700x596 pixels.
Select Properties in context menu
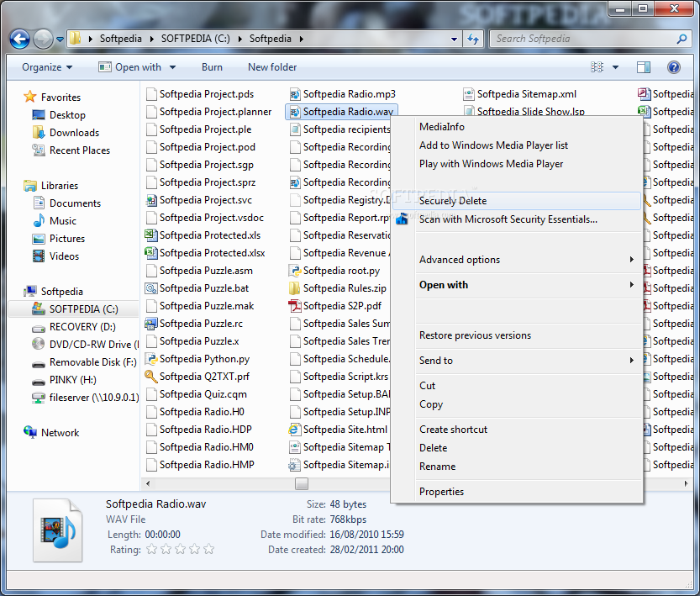(517, 492)
